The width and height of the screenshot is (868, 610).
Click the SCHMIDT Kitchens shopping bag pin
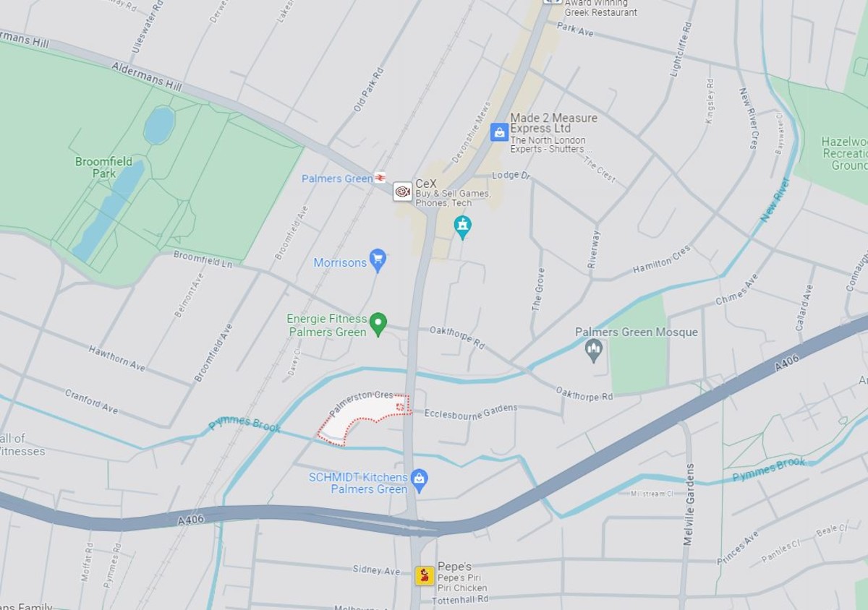(x=419, y=480)
